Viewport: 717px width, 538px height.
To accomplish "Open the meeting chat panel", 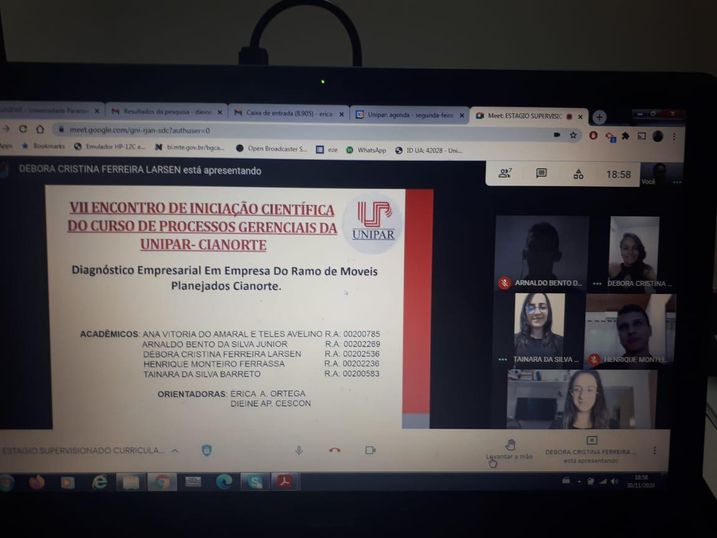I will pyautogui.click(x=541, y=173).
